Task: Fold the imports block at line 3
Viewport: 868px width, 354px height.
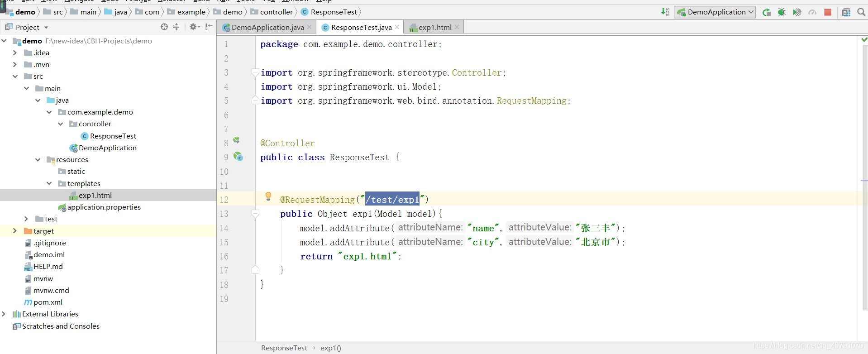Action: click(255, 72)
